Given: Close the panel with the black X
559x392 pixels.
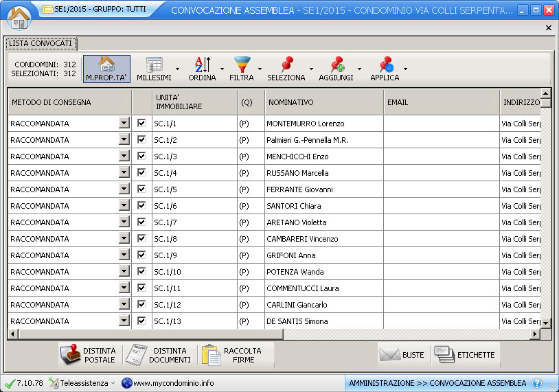Looking at the screenshot, I should click(x=548, y=27).
